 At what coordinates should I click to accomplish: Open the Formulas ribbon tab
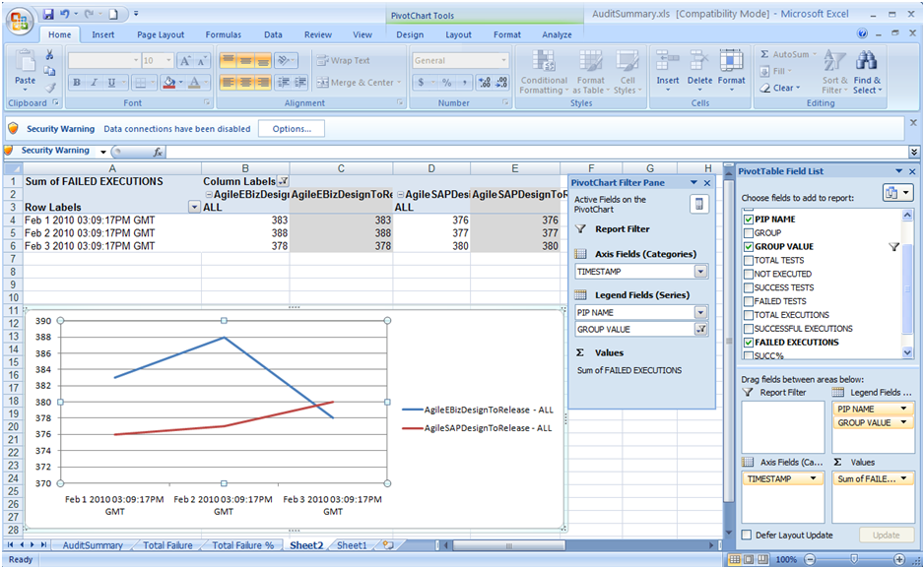(x=224, y=34)
